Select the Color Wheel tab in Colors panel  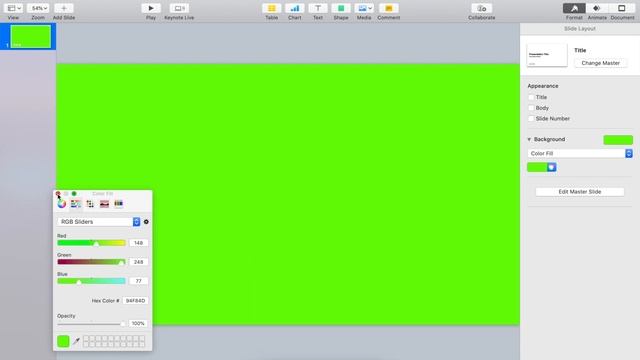pos(62,204)
